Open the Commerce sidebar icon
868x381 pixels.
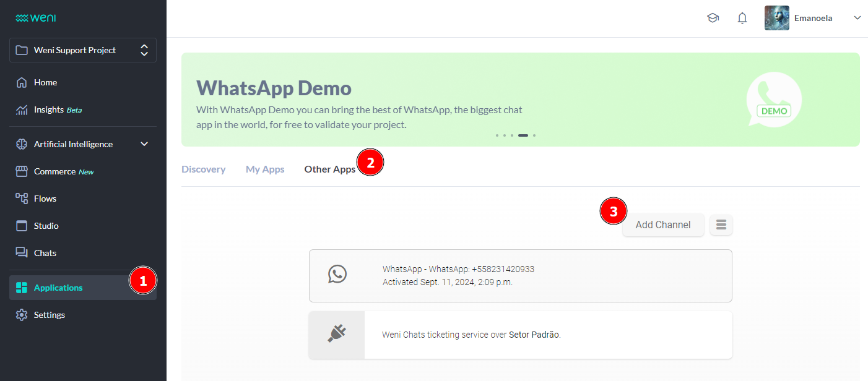click(22, 171)
